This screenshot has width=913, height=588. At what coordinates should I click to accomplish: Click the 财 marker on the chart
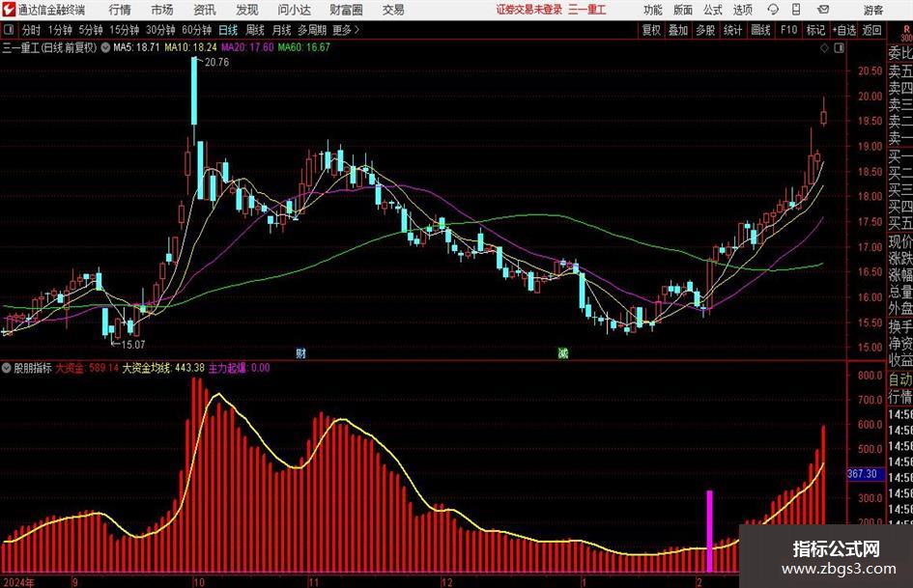tap(300, 352)
